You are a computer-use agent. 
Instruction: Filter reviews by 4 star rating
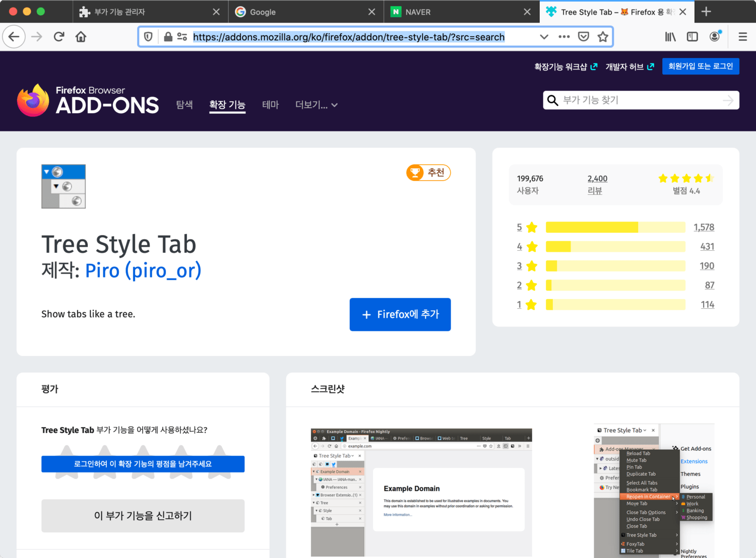click(x=527, y=247)
